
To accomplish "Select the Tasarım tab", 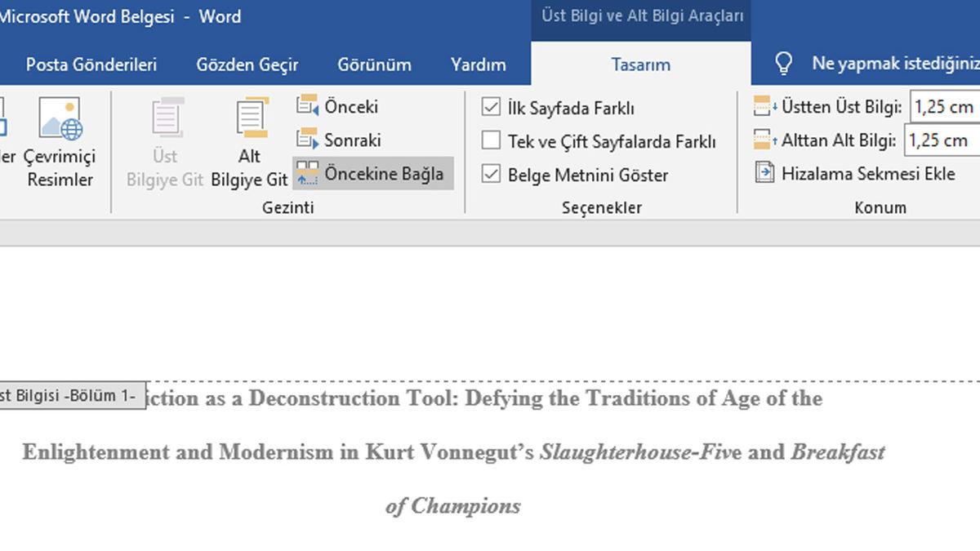I will [640, 64].
